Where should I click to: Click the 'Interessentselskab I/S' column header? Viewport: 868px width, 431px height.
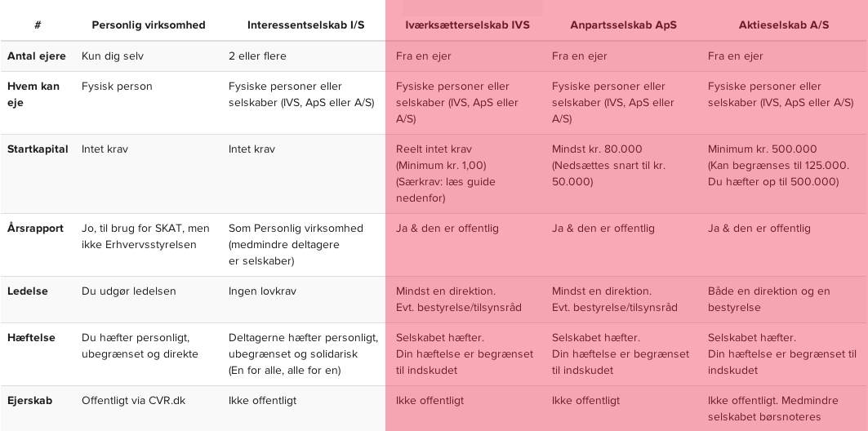point(306,25)
